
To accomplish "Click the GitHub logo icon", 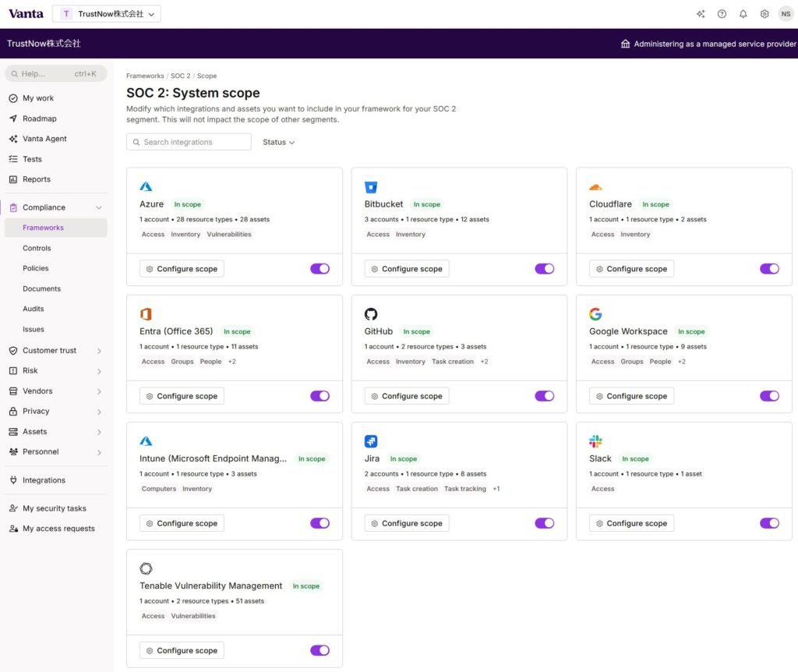I will (371, 314).
